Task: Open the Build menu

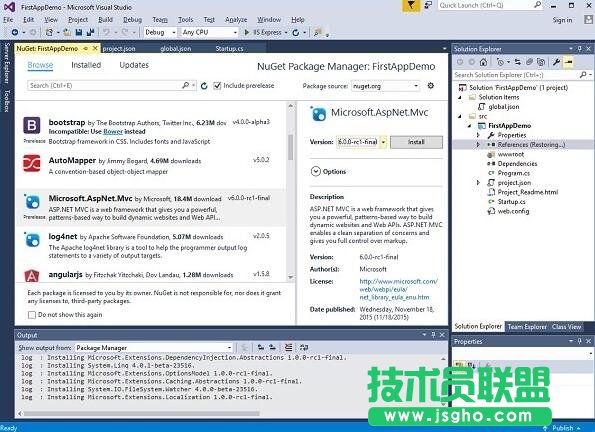Action: pos(105,19)
